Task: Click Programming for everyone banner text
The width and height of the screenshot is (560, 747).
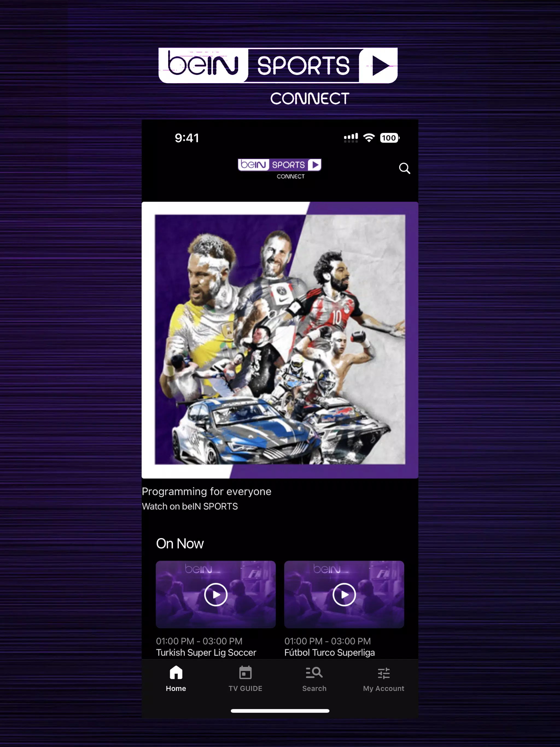Action: [x=206, y=491]
